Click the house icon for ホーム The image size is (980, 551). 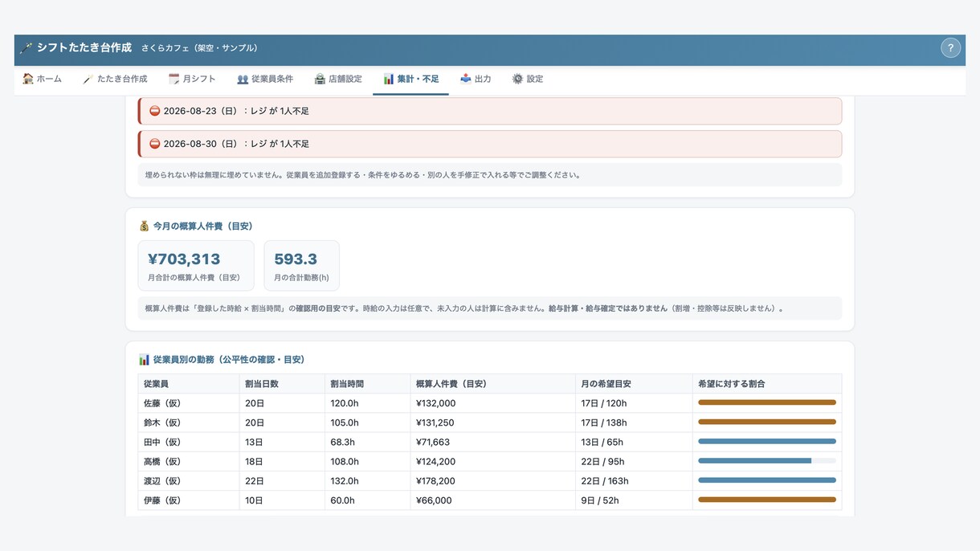point(28,79)
